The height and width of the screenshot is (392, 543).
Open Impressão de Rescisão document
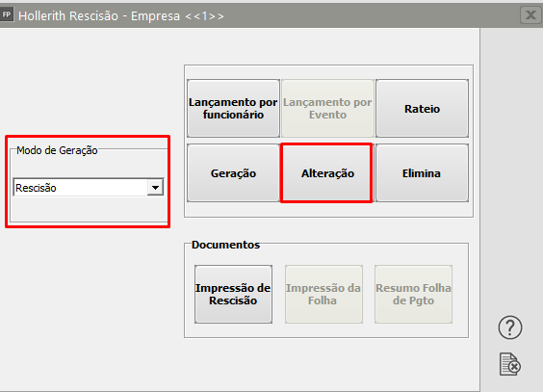point(233,295)
